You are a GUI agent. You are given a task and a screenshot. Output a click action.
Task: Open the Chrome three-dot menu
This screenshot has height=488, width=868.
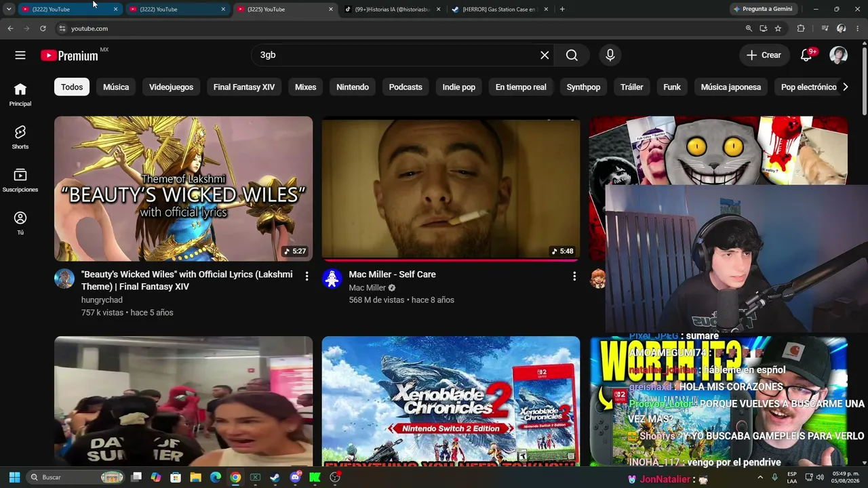click(x=858, y=28)
